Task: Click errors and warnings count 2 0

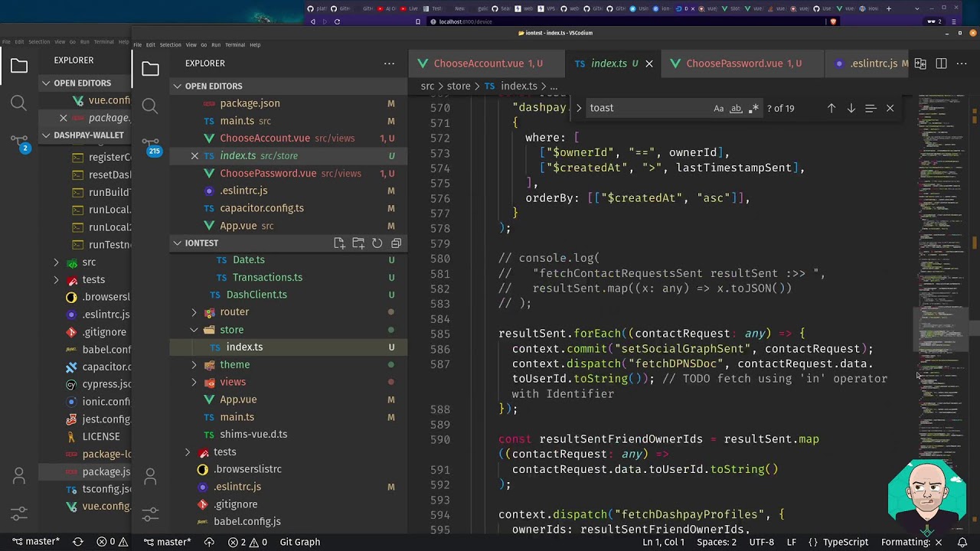Action: point(249,542)
